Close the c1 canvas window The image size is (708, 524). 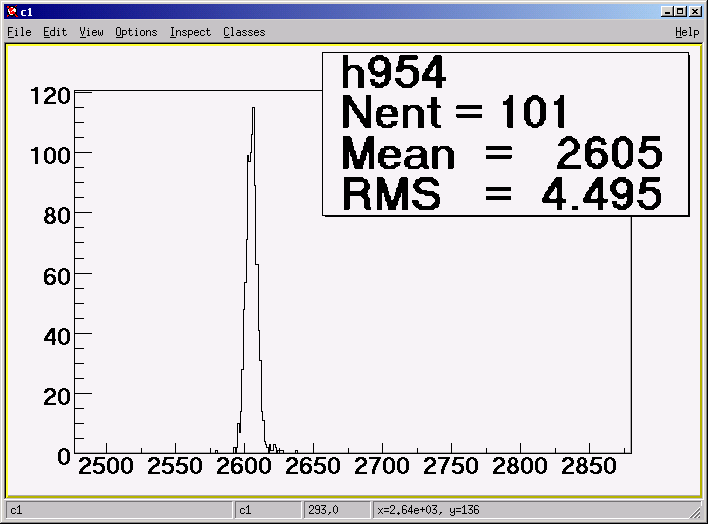pos(695,11)
